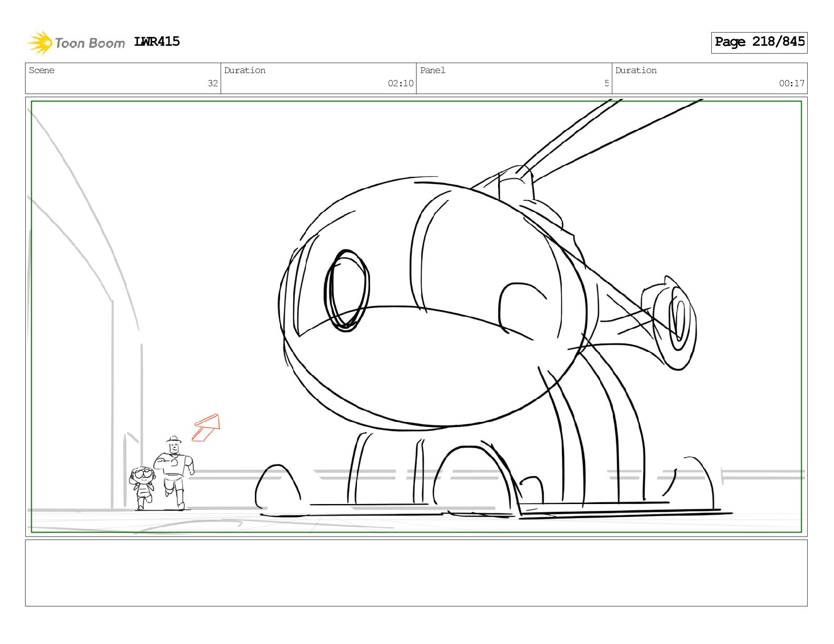The image size is (834, 644).
Task: Click the red arrow annotation
Action: tap(206, 427)
